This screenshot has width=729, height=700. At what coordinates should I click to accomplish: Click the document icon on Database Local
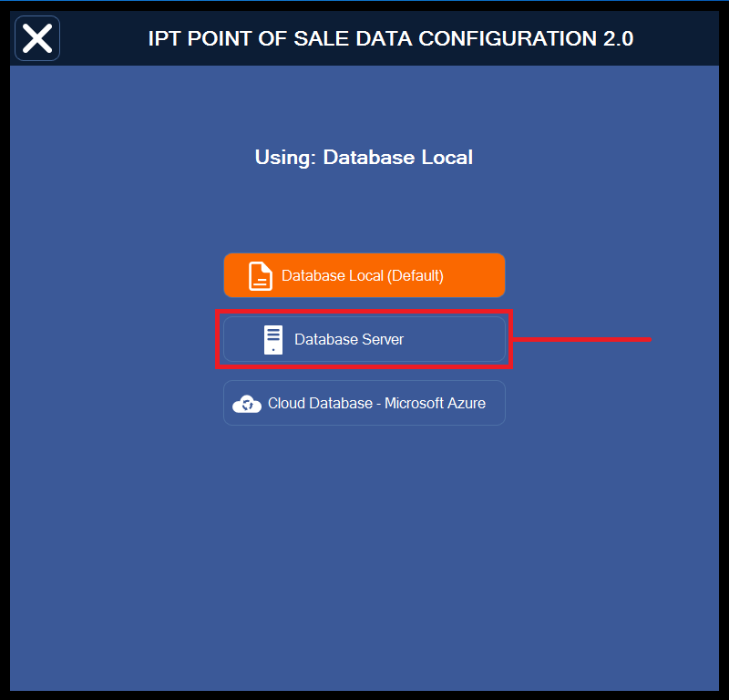261,276
